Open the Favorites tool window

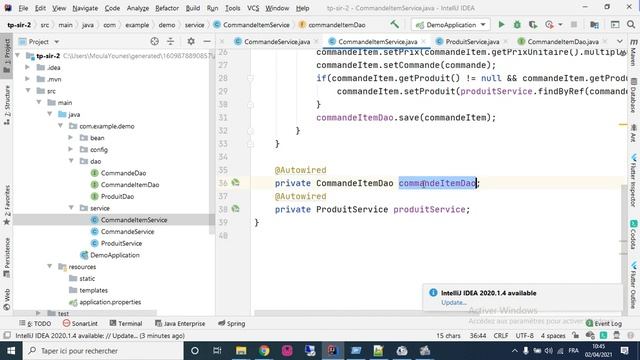[7, 205]
